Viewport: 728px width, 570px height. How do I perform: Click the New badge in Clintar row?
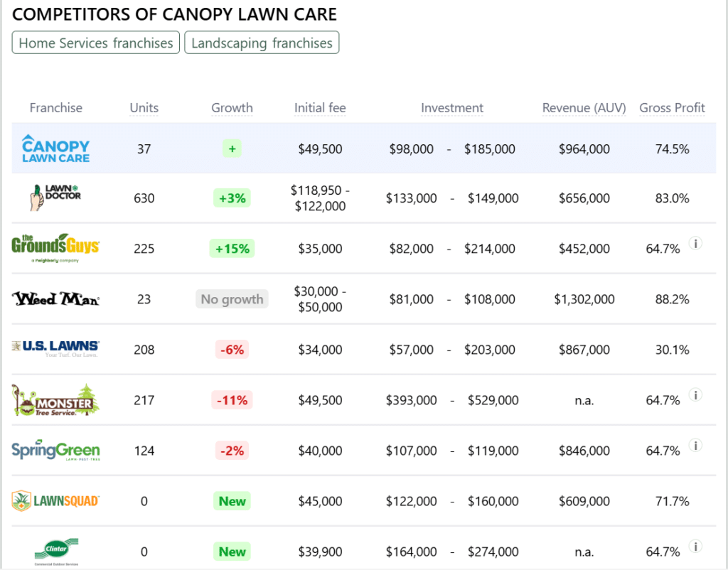point(232,552)
